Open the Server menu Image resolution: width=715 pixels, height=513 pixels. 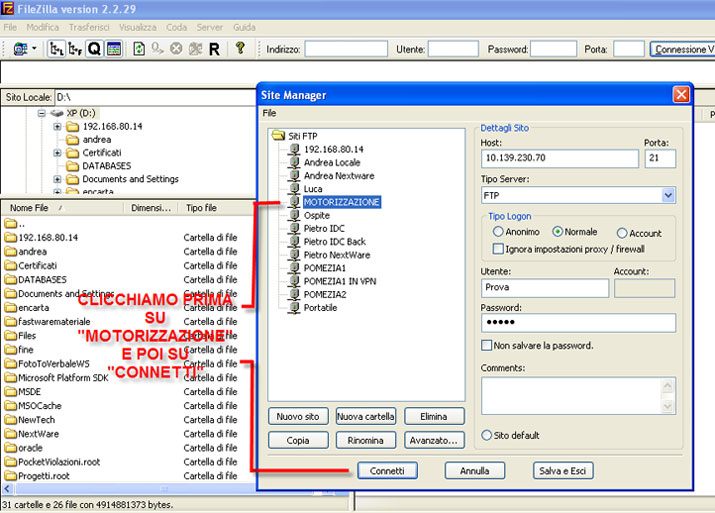pos(210,27)
